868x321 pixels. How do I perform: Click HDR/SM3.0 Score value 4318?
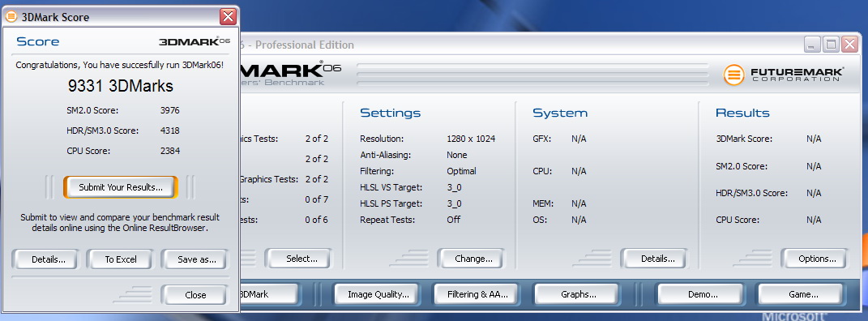click(170, 131)
